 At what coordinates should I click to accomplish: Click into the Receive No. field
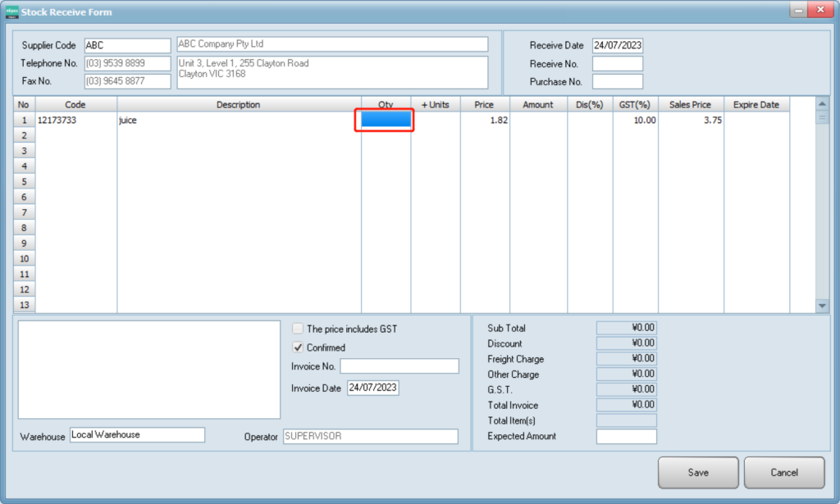[617, 64]
